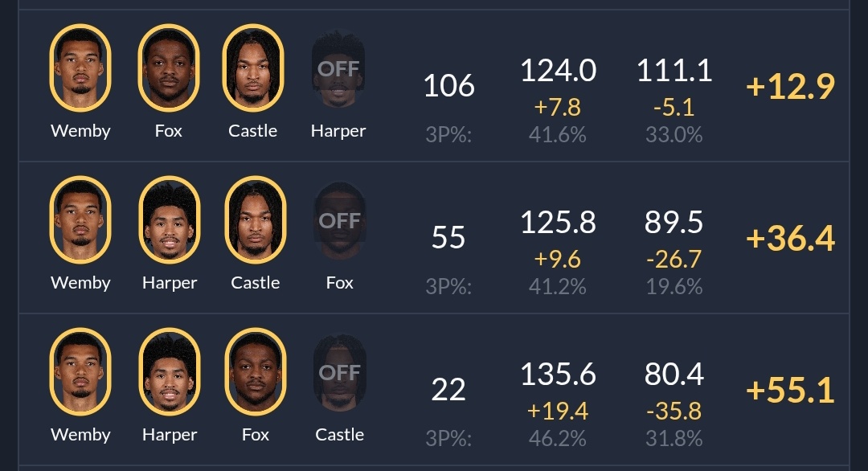Click Castle's headshot in the second lineup row
The width and height of the screenshot is (868, 471).
[255, 220]
